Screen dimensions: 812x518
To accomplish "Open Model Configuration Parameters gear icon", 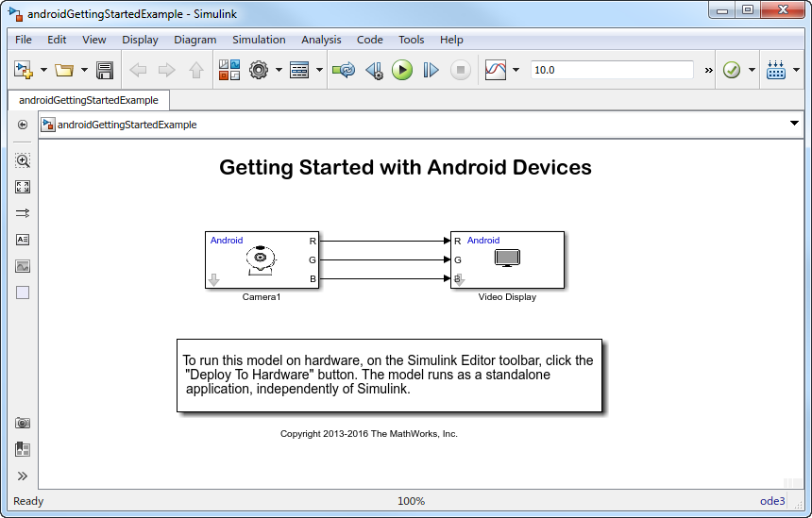I will click(259, 70).
